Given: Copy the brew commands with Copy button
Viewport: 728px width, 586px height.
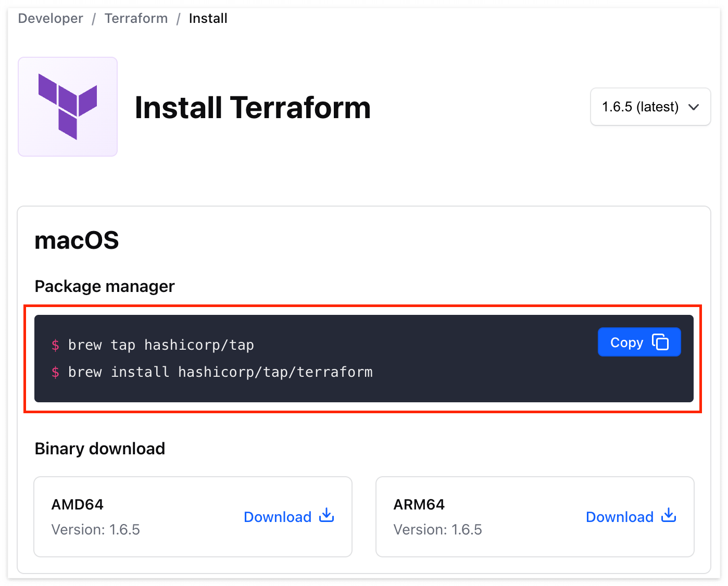Looking at the screenshot, I should click(639, 342).
